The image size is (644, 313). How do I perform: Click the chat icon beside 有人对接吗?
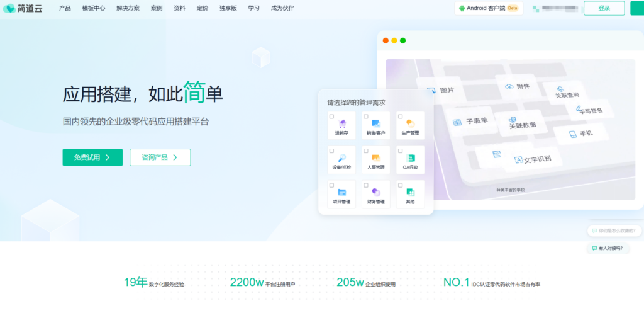(594, 248)
